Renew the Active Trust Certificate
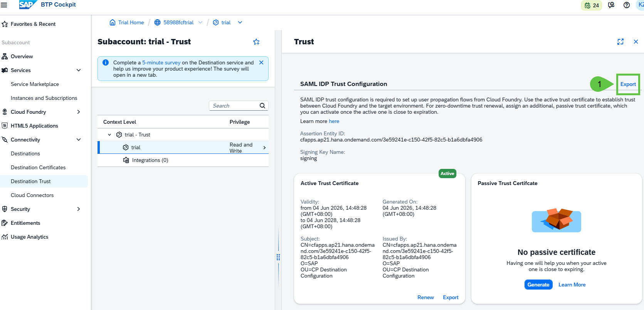Image resolution: width=644 pixels, height=310 pixels. (425, 297)
